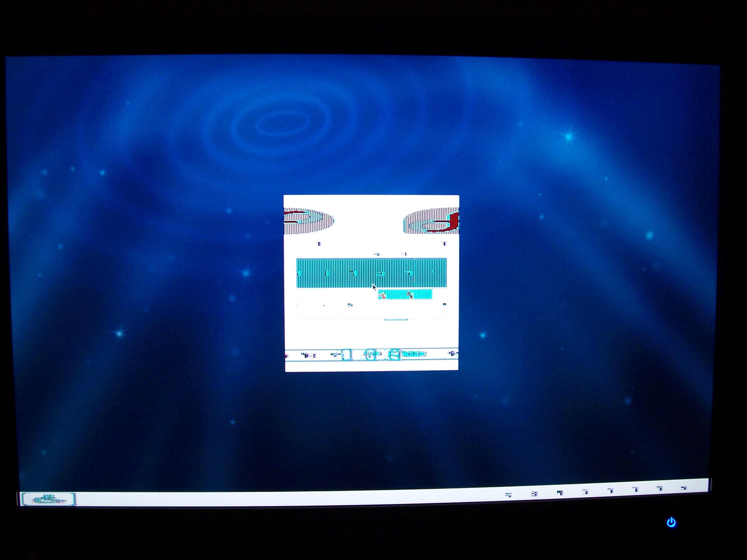Viewport: 747px width, 560px height.
Task: Click the small glyph at dialog's upper right
Action: tap(444, 243)
